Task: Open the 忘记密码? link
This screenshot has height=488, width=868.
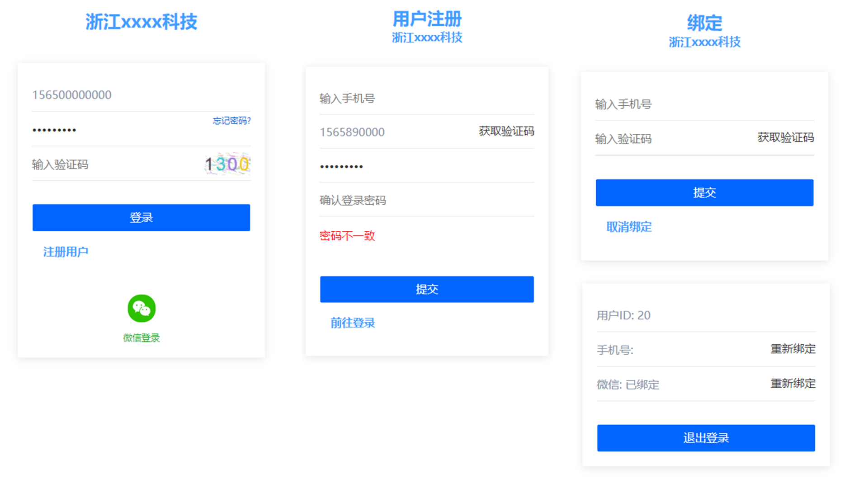Action: point(231,121)
